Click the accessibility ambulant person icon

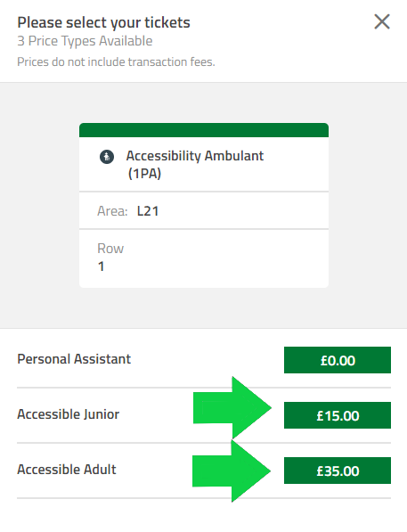coord(107,157)
